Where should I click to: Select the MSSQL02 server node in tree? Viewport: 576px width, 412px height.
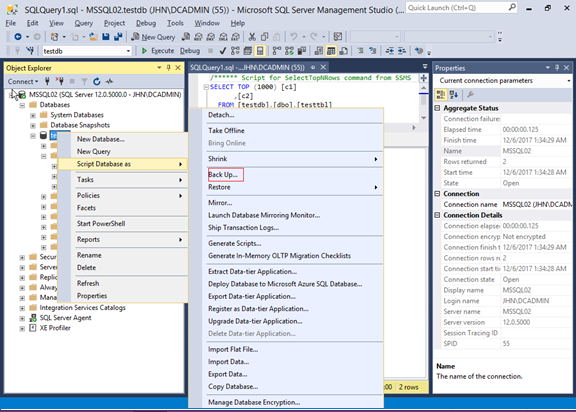105,94
